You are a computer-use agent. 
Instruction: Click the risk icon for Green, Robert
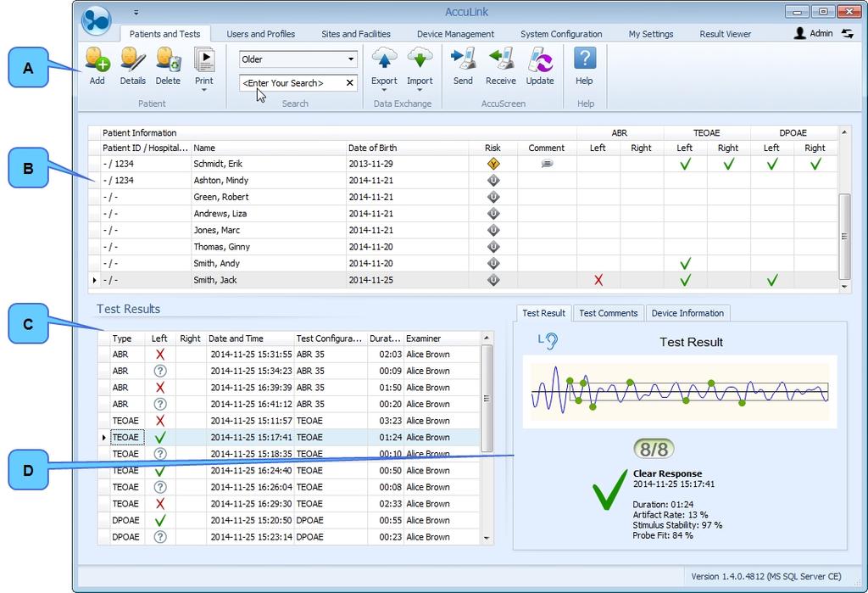493,197
